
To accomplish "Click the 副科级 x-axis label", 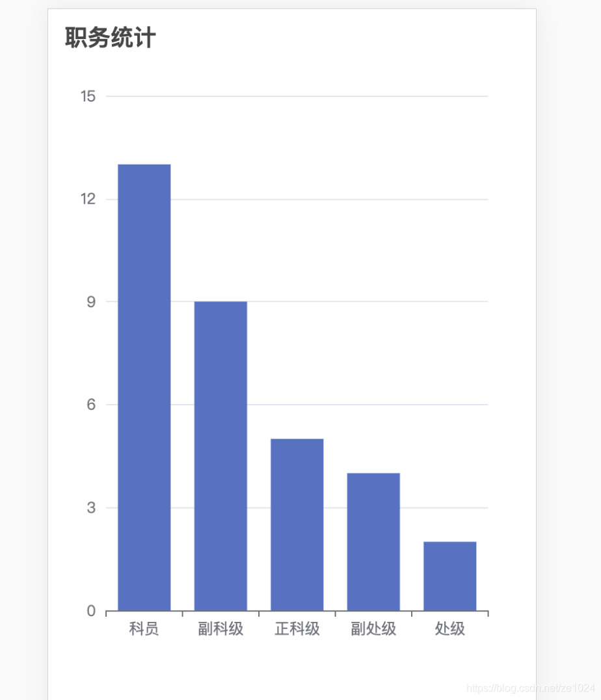I will tap(220, 628).
